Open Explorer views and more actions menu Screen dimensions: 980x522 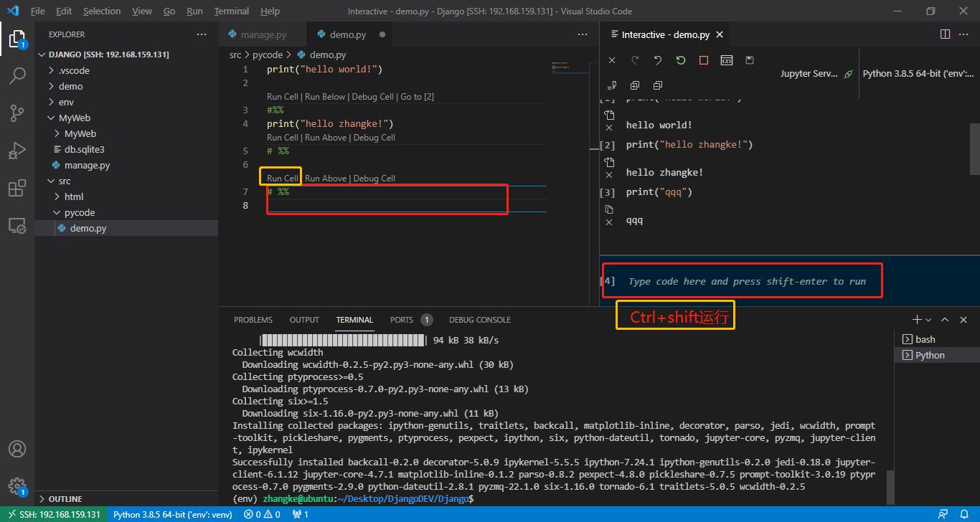(202, 34)
